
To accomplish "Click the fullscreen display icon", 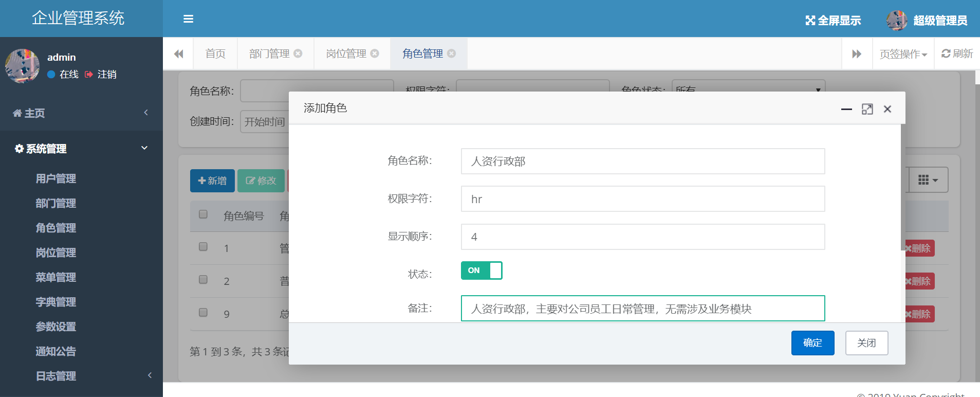I will coord(810,21).
